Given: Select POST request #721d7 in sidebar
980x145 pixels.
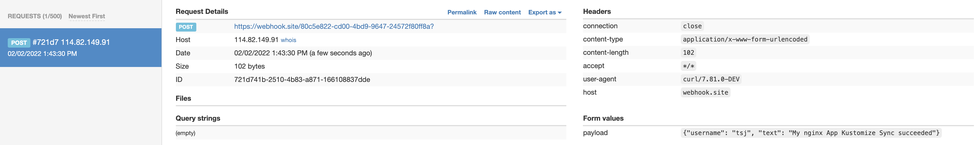Looking at the screenshot, I should (81, 48).
